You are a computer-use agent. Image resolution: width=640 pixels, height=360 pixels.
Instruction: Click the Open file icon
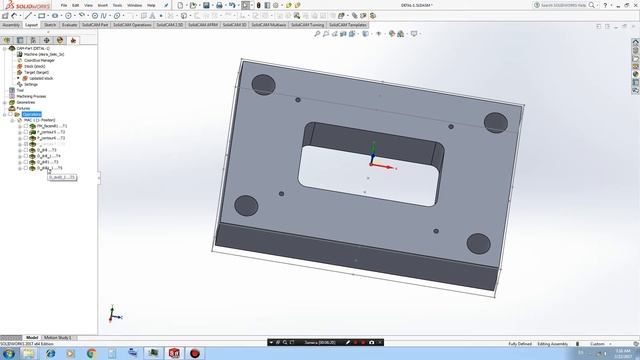193,5
